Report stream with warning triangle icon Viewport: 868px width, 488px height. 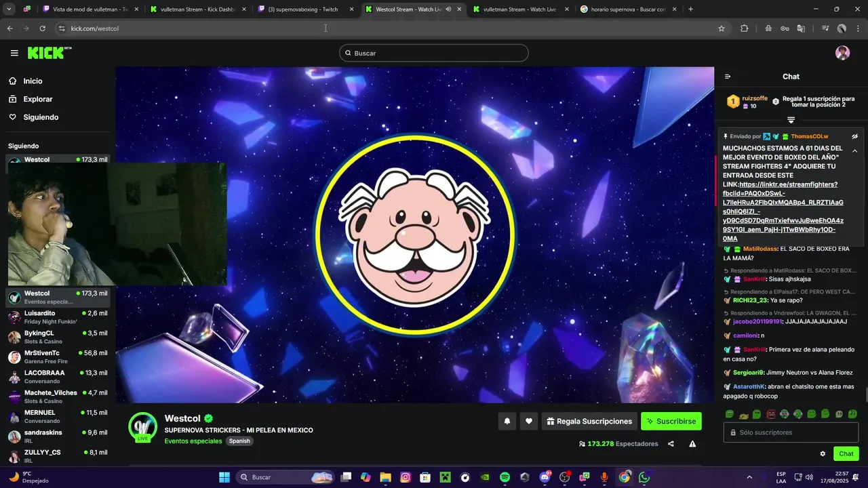[x=692, y=444]
